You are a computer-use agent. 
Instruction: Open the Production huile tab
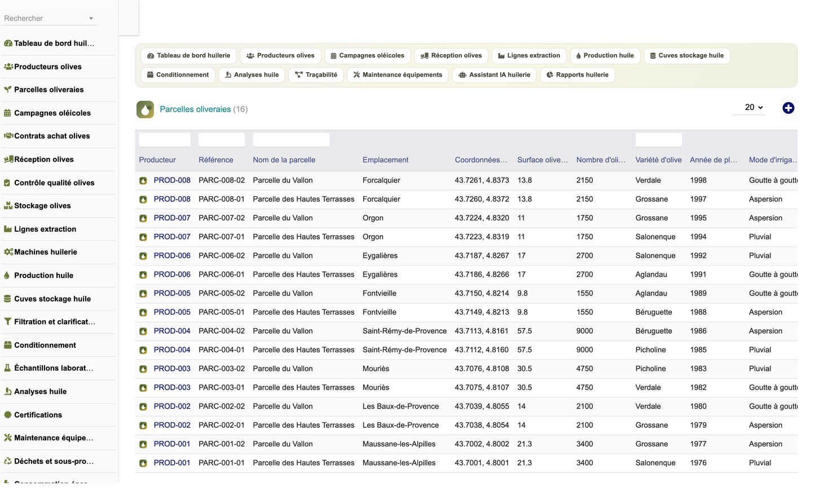click(x=605, y=56)
